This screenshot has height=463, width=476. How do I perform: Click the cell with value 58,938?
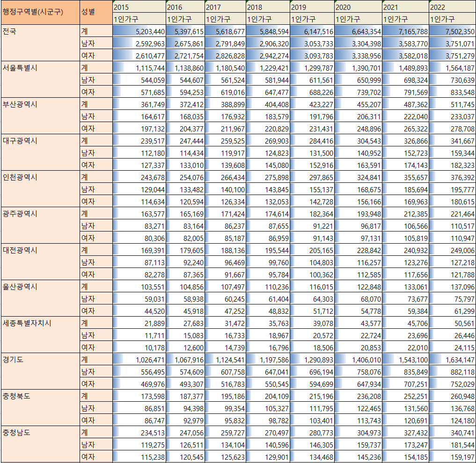tap(185, 298)
